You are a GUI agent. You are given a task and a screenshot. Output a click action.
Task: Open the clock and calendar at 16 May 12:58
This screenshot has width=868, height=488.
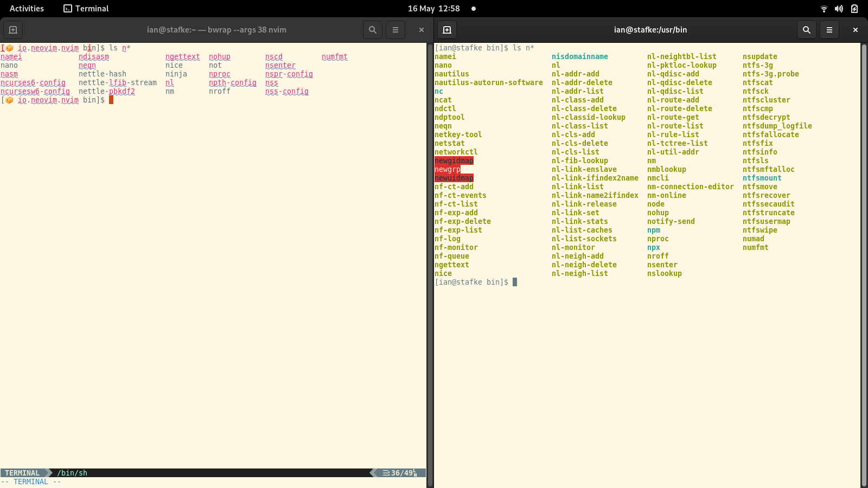click(434, 9)
